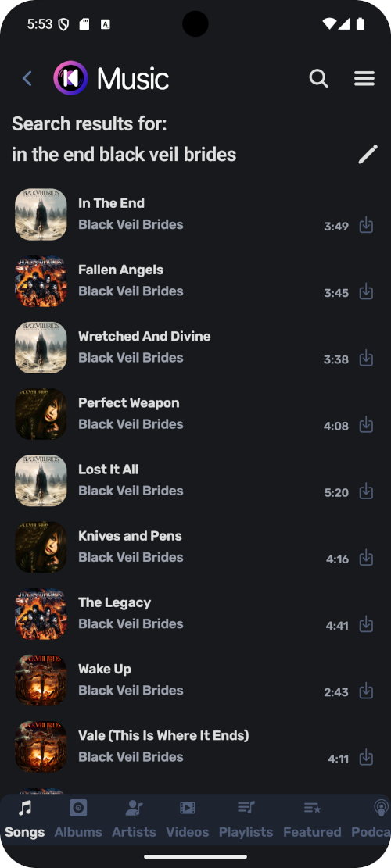Switch to Artists tab

134,820
